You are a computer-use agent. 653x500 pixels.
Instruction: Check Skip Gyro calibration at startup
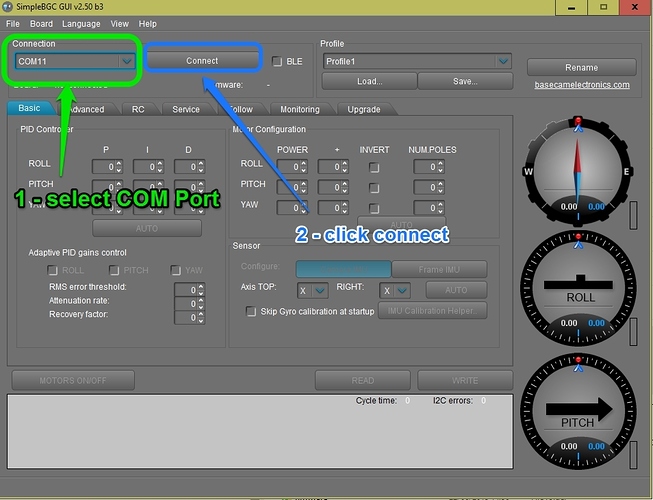(251, 311)
